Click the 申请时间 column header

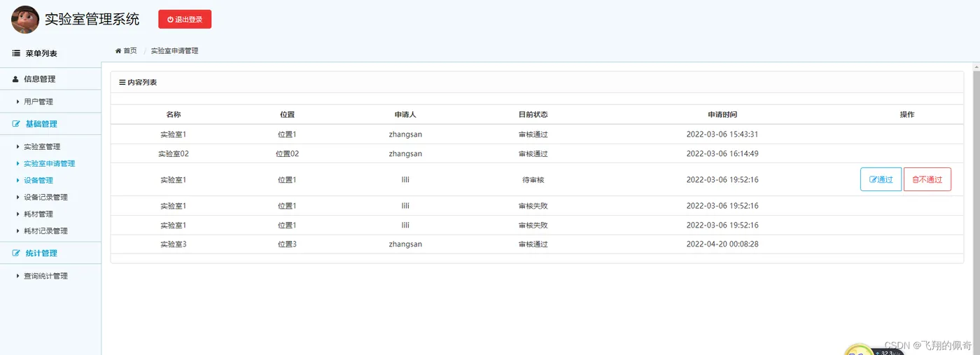coord(722,115)
